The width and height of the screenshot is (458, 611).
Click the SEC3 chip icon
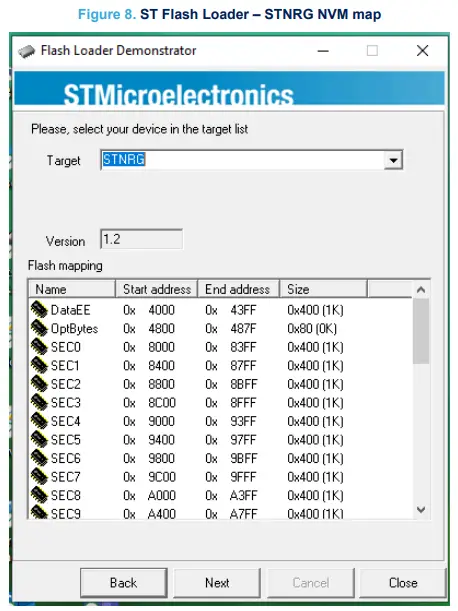(x=39, y=403)
